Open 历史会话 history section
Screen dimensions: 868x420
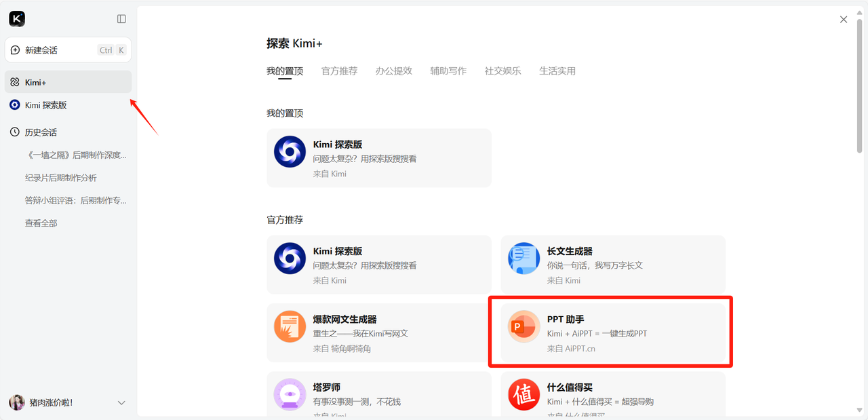pos(41,132)
